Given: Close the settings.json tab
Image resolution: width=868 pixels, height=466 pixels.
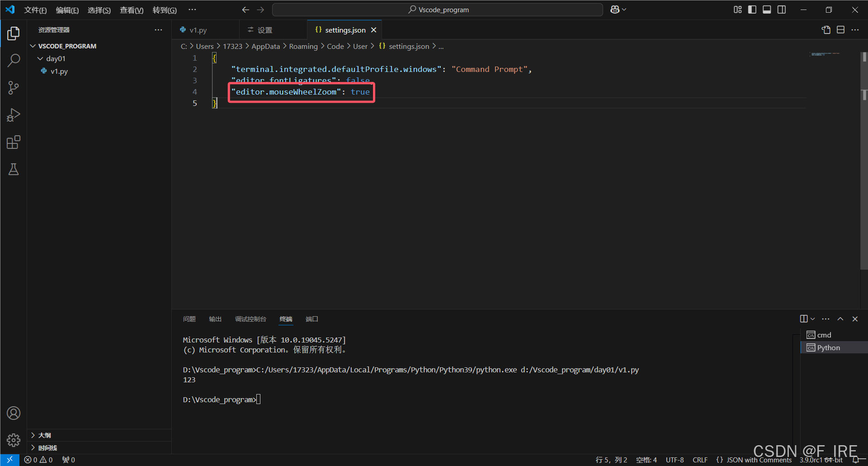Looking at the screenshot, I should coord(373,30).
